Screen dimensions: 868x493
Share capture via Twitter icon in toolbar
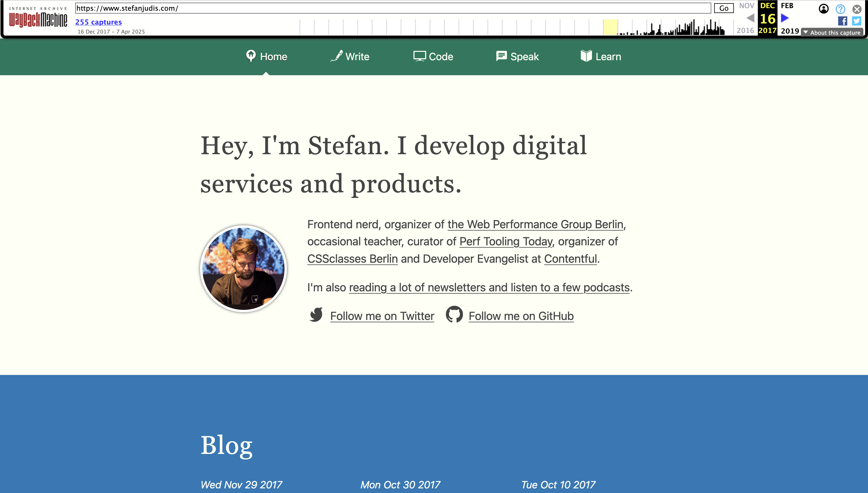tap(856, 21)
